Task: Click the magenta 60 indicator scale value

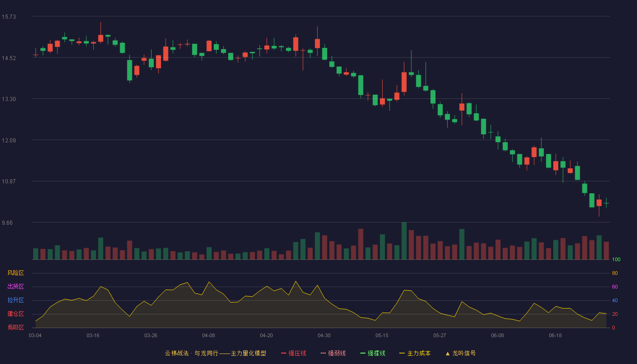Action: (x=615, y=287)
